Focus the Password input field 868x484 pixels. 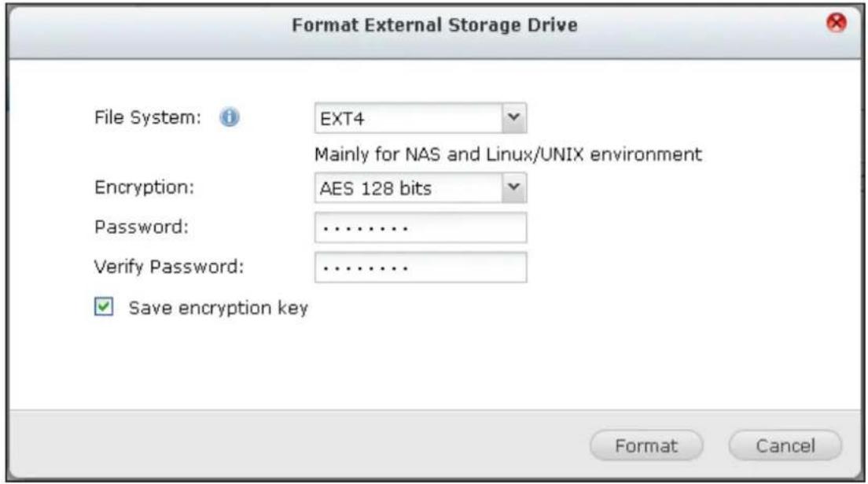(420, 228)
